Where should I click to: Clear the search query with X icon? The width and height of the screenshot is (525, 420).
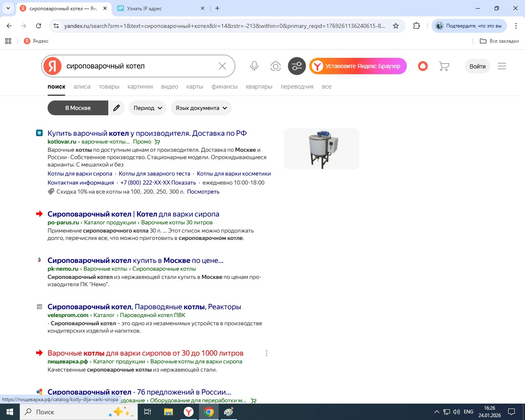222,66
